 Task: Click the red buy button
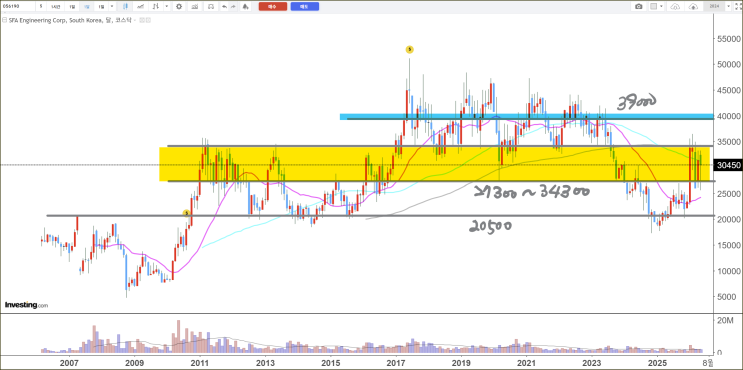(273, 6)
